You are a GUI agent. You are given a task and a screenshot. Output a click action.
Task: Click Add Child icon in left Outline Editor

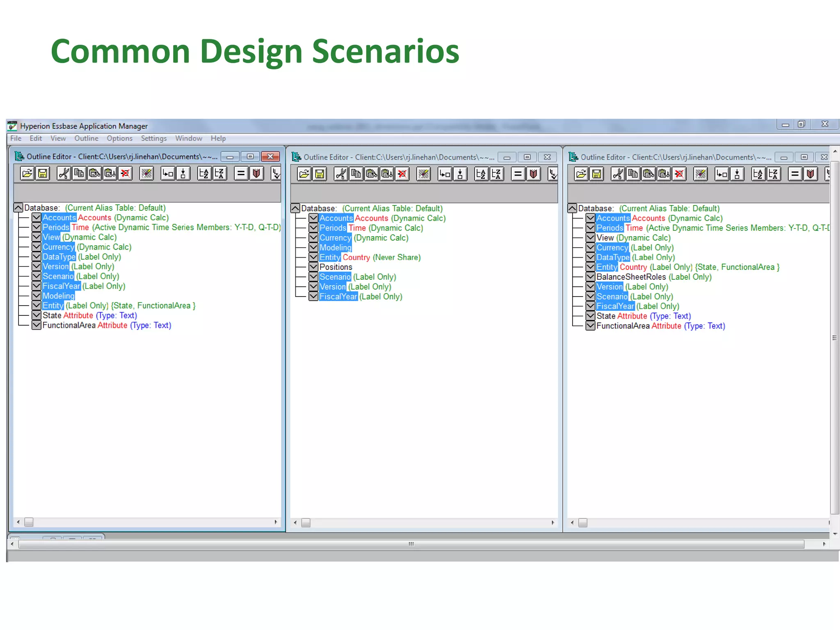coord(168,173)
